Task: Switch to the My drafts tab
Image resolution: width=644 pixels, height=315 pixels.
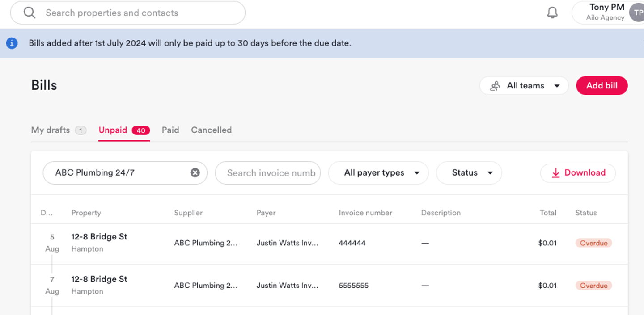Action: 51,130
